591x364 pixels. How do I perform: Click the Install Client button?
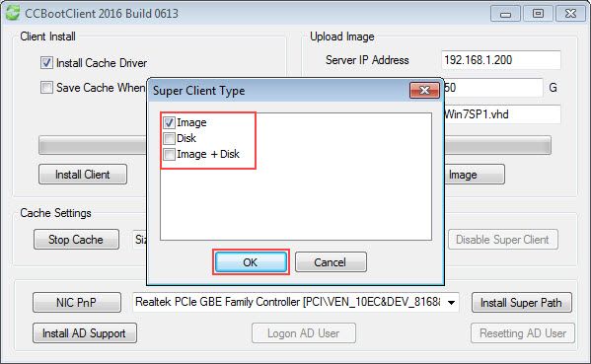tap(83, 174)
